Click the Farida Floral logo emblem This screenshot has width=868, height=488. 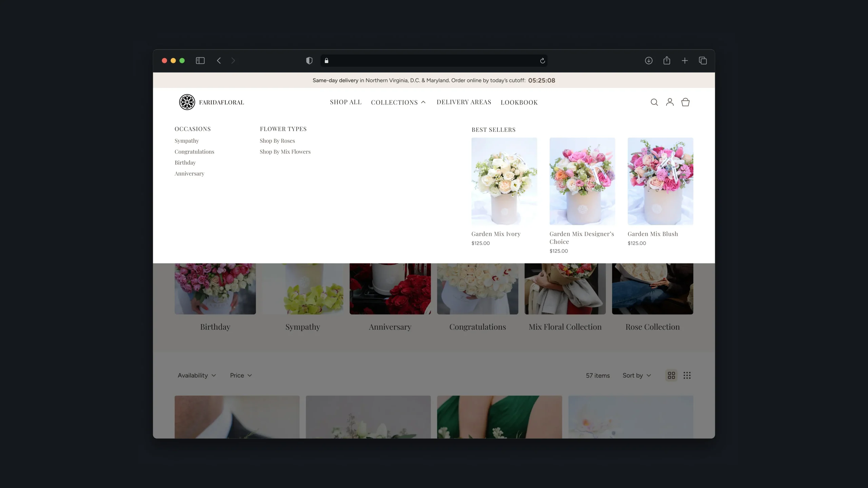click(x=187, y=102)
